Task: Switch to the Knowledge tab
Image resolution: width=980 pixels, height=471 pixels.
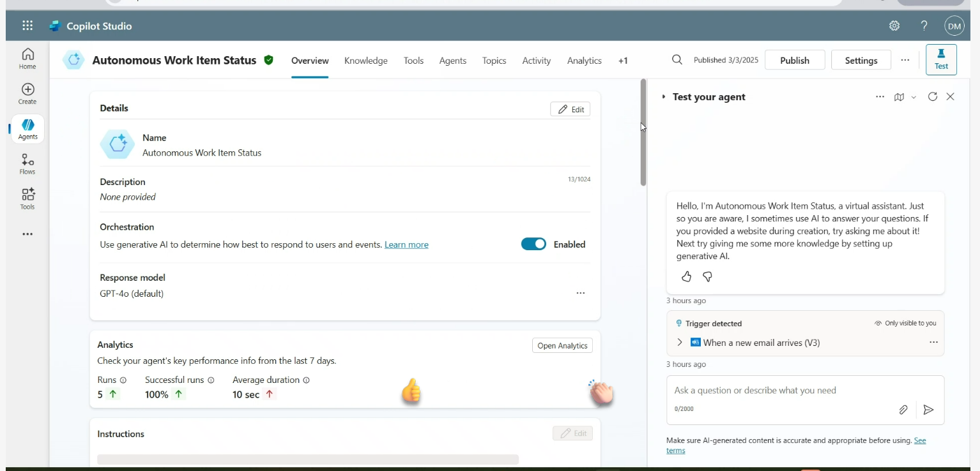Action: tap(366, 61)
